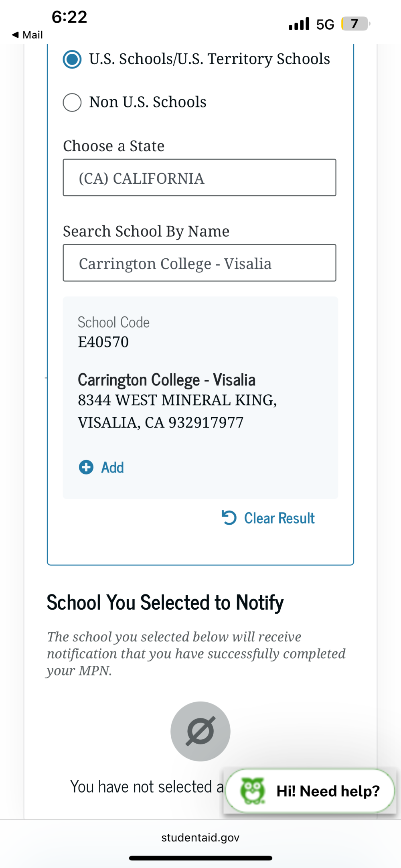
Task: Focus the Search School By Name field
Action: coord(199,263)
